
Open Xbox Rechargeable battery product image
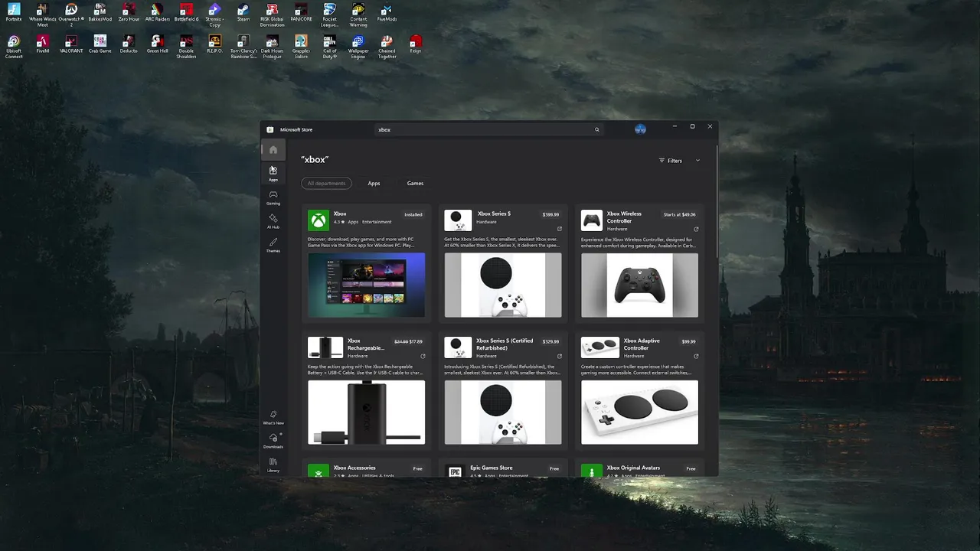pyautogui.click(x=366, y=412)
